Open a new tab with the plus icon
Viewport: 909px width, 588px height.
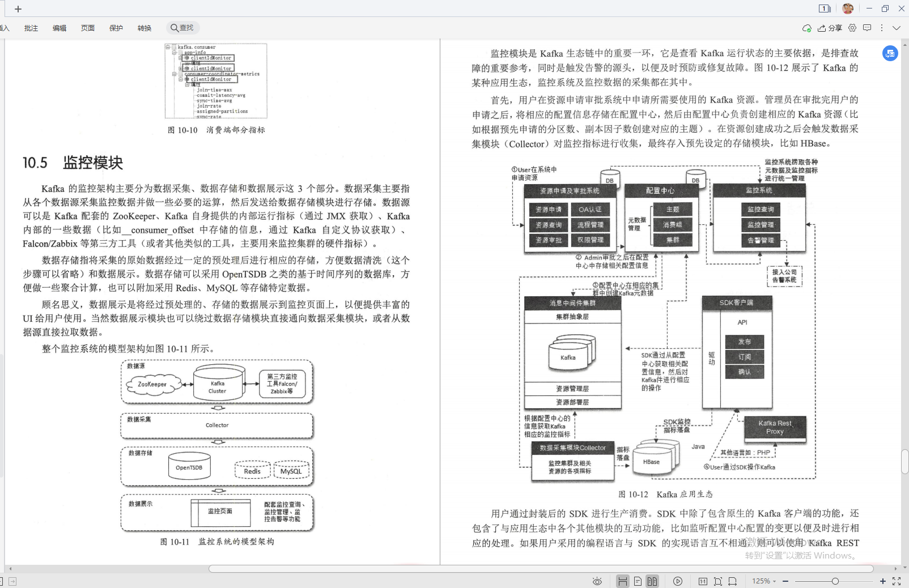pos(18,9)
